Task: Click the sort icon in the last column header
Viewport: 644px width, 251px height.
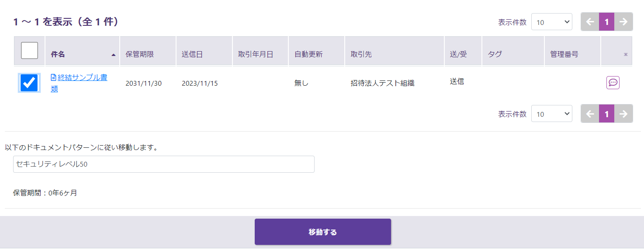Action: (x=625, y=55)
